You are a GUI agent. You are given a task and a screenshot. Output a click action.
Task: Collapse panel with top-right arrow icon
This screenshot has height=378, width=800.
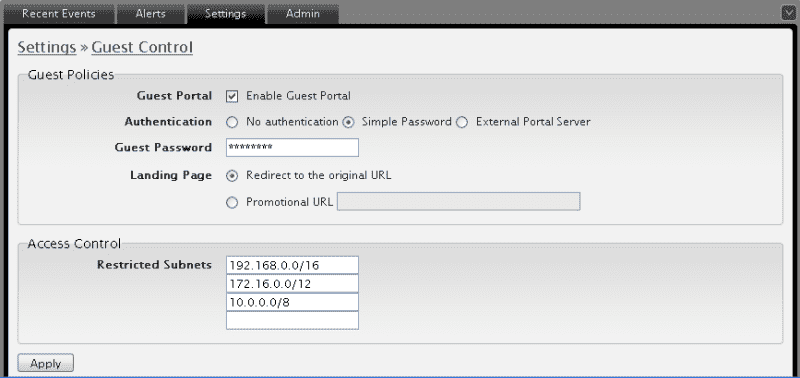pos(789,13)
